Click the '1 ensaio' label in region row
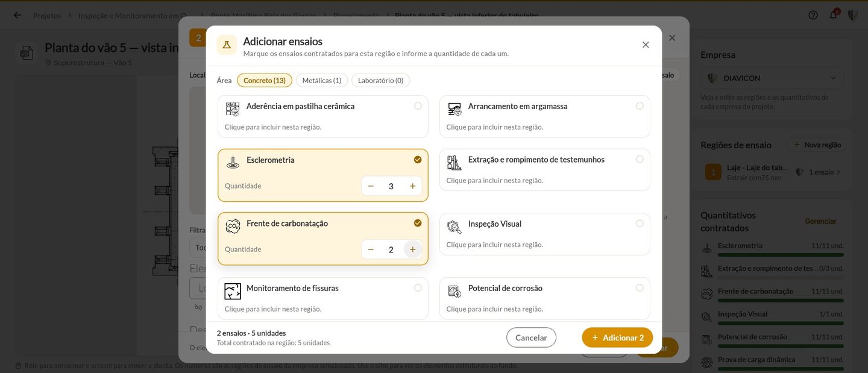 (821, 172)
